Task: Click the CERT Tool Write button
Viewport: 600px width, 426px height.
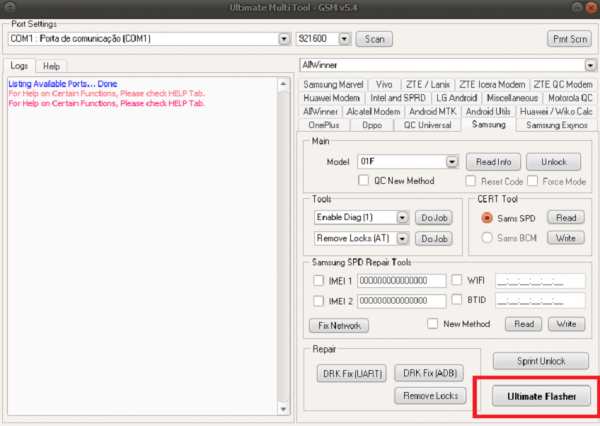Action: [x=566, y=238]
